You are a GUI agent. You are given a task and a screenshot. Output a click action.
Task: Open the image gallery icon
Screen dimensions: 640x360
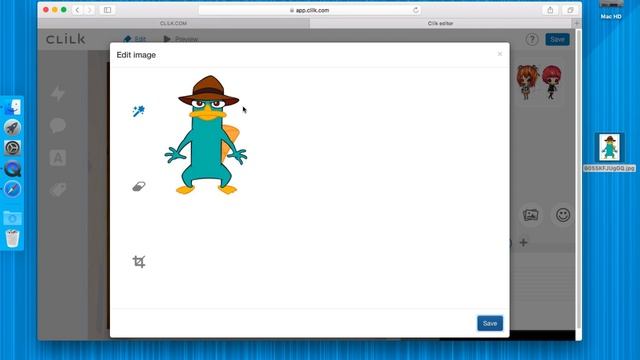tap(531, 215)
